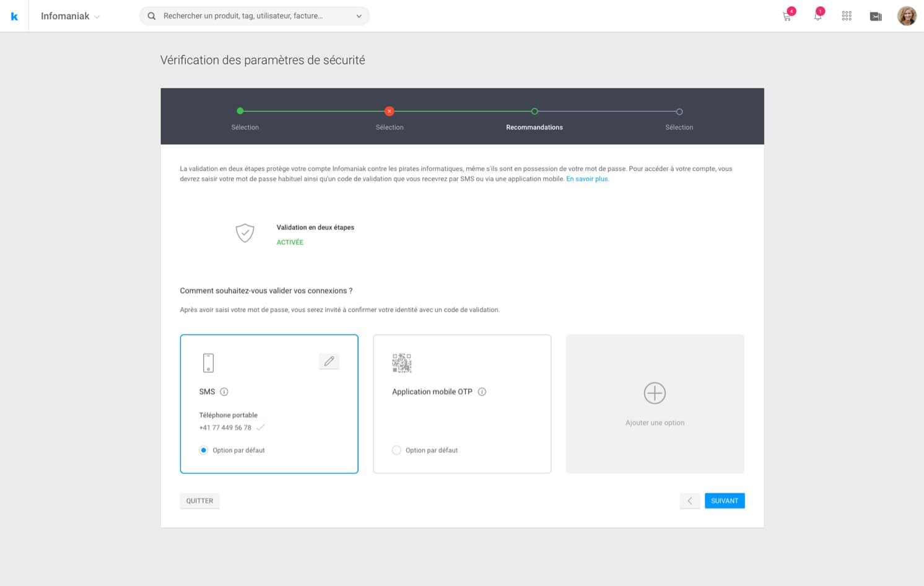924x586 pixels.
Task: Open the shopping cart icon
Action: click(787, 17)
